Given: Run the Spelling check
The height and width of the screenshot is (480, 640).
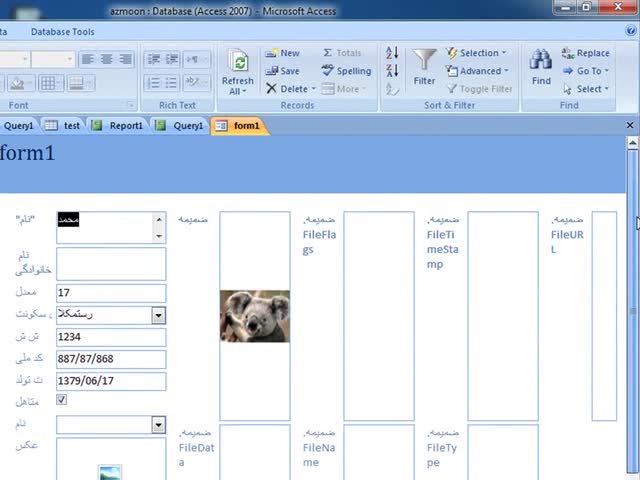Looking at the screenshot, I should click(x=346, y=71).
